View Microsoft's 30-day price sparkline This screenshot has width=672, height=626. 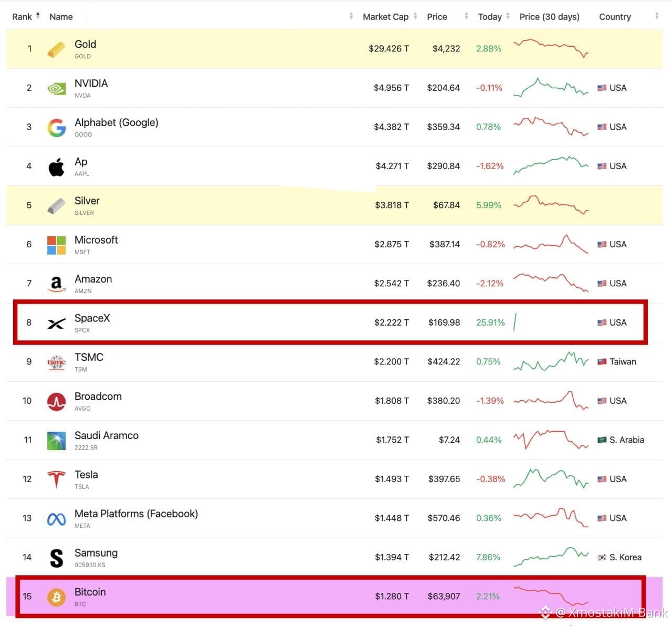551,244
